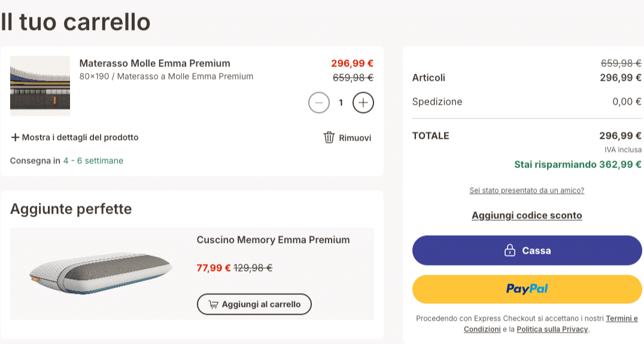Click the quantity value between the steppers
This screenshot has width=644, height=344.
341,103
